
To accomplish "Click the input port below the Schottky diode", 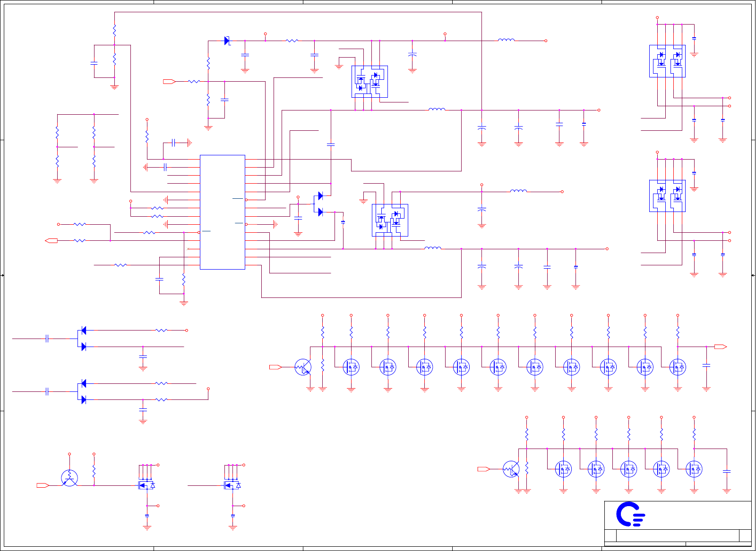I will point(169,82).
